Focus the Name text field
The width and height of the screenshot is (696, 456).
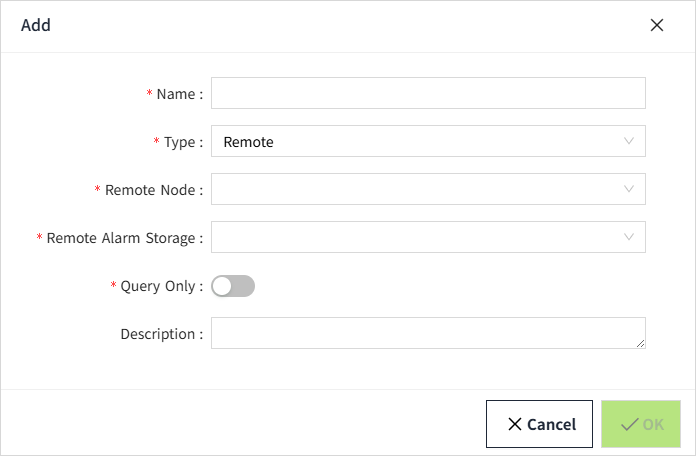click(x=428, y=93)
